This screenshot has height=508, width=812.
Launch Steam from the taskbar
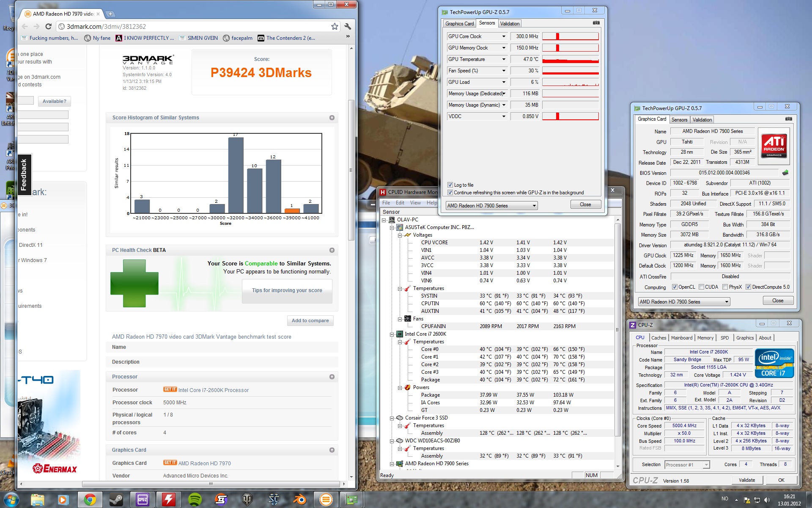click(116, 500)
